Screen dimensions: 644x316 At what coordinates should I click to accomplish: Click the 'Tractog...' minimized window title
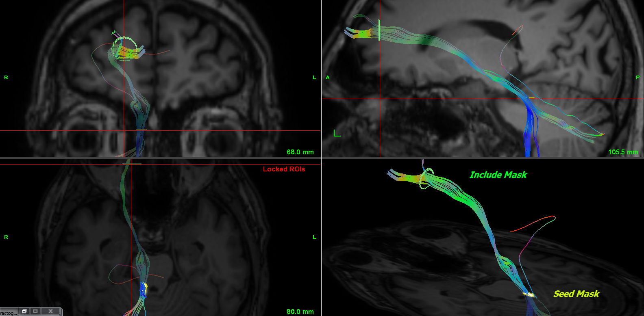pos(9,313)
